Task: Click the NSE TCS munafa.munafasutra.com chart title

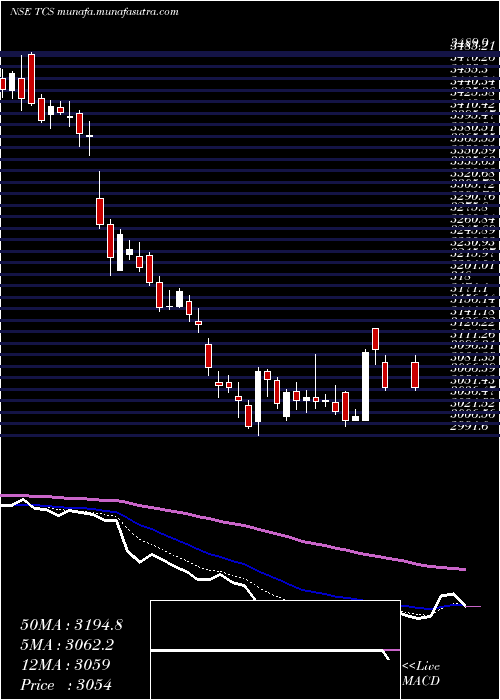Action: tap(94, 12)
